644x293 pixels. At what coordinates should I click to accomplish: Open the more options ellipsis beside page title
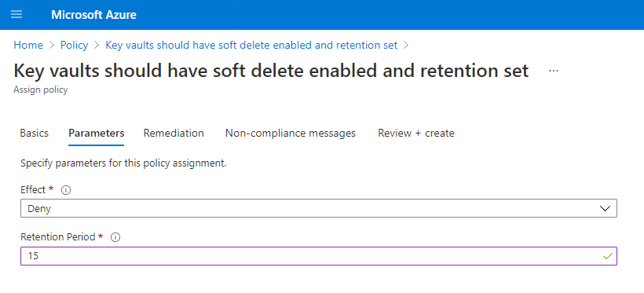tap(554, 71)
